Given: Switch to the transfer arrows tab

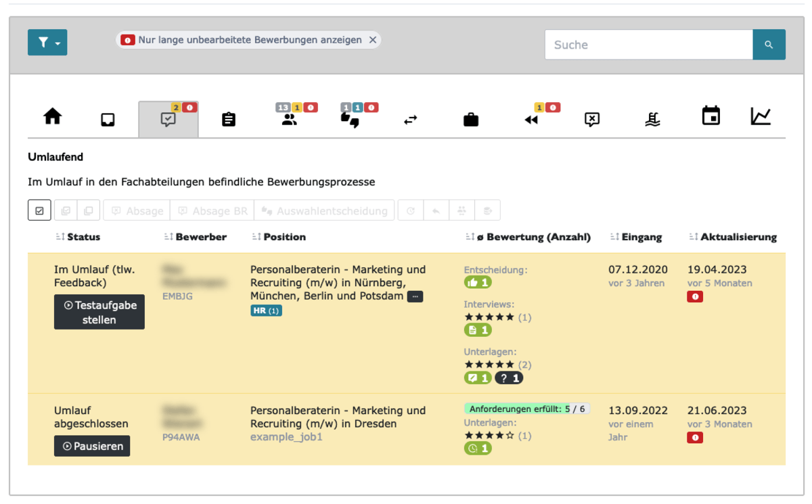Looking at the screenshot, I should coord(411,120).
